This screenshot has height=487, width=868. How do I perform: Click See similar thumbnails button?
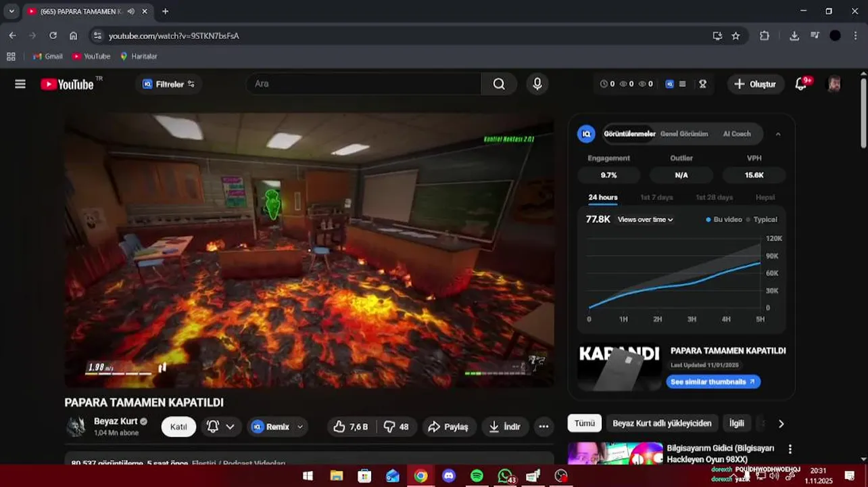click(x=713, y=381)
